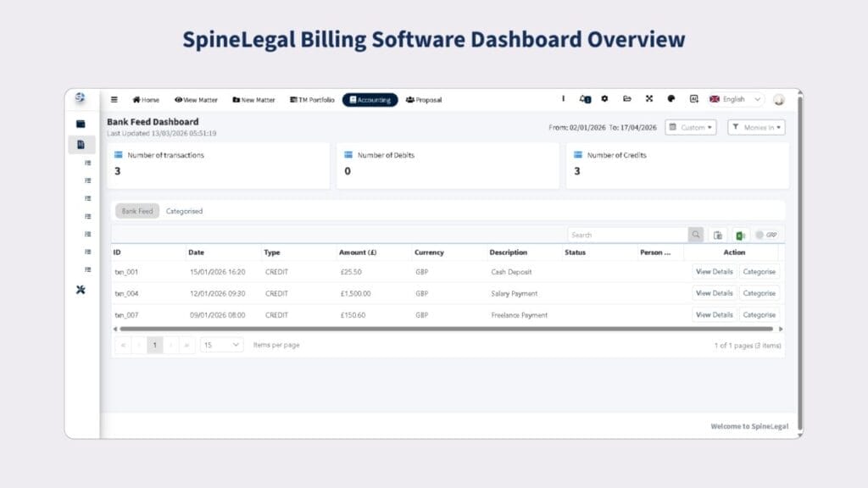The height and width of the screenshot is (488, 868).
Task: Expand the Monies In filter dropdown
Action: coord(756,127)
